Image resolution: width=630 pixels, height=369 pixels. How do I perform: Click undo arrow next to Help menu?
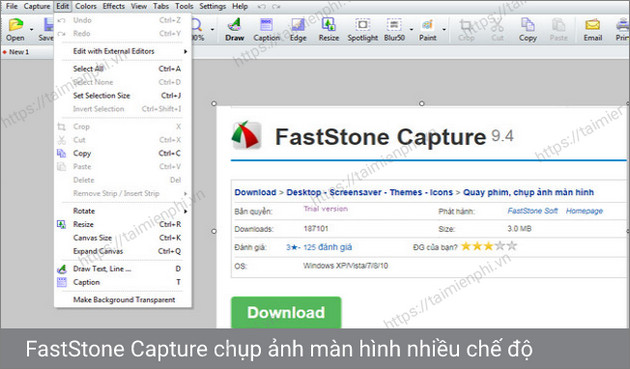click(261, 6)
